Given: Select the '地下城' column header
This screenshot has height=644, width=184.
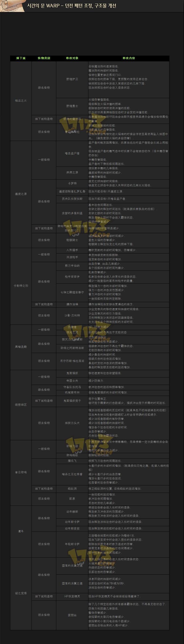Looking at the screenshot, I should (x=21, y=58).
